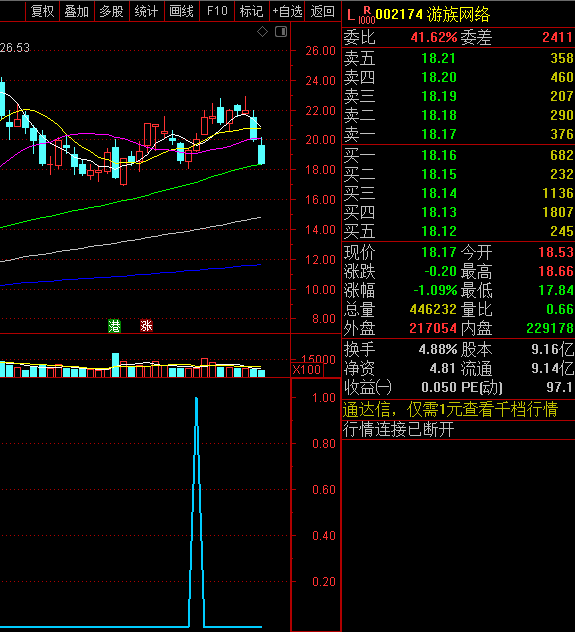Image resolution: width=575 pixels, height=632 pixels.
Task: Click 外盘 value 217054
Action: point(433,328)
